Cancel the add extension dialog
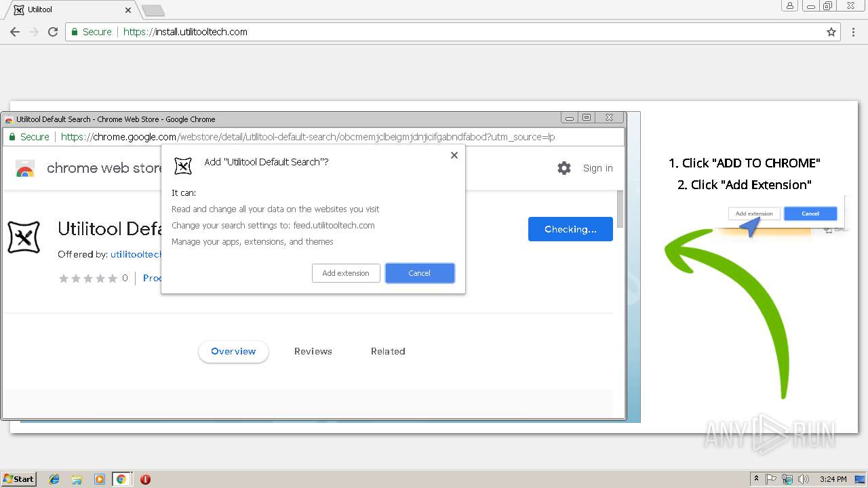This screenshot has width=868, height=488. click(x=420, y=273)
